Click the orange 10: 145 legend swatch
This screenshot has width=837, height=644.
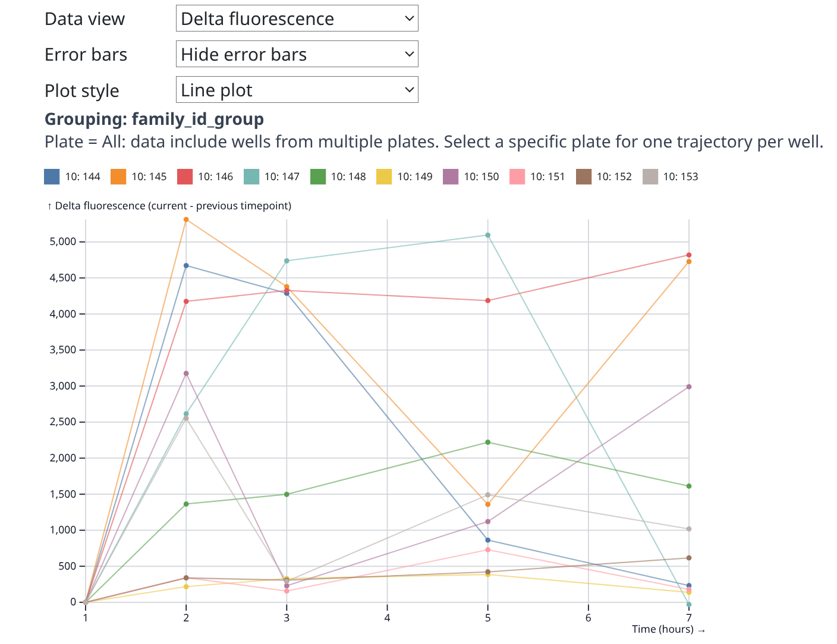coord(118,177)
